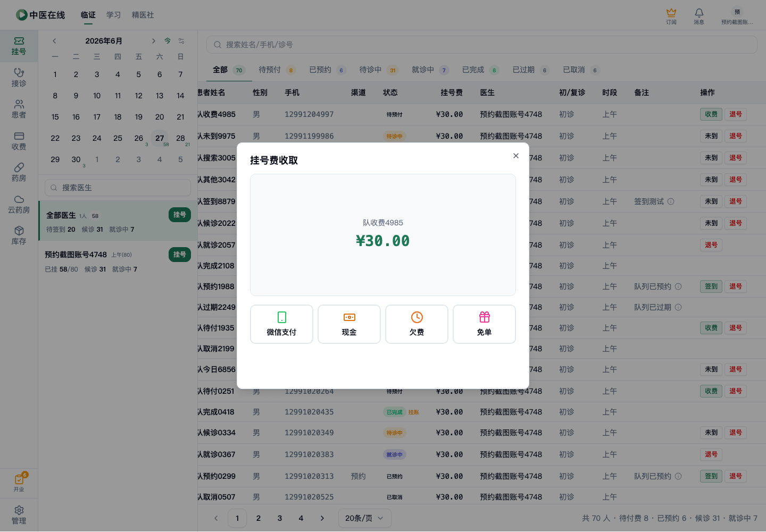The height and width of the screenshot is (532, 766).
Task: Go to next month in calendar
Action: click(x=153, y=41)
